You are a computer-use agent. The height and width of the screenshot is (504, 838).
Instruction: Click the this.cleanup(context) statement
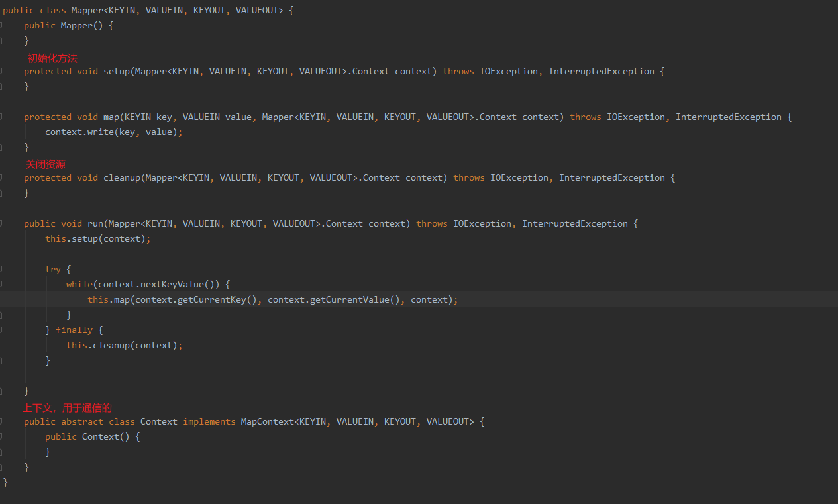[125, 345]
